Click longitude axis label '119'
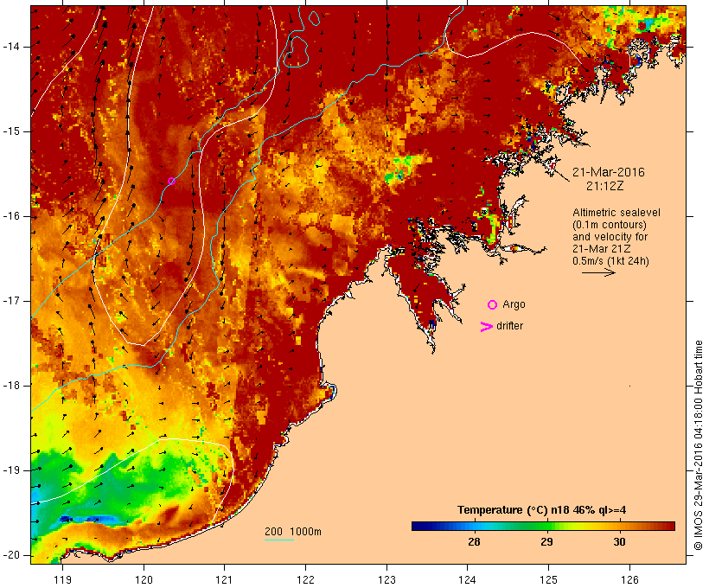709x588 pixels. click(62, 580)
